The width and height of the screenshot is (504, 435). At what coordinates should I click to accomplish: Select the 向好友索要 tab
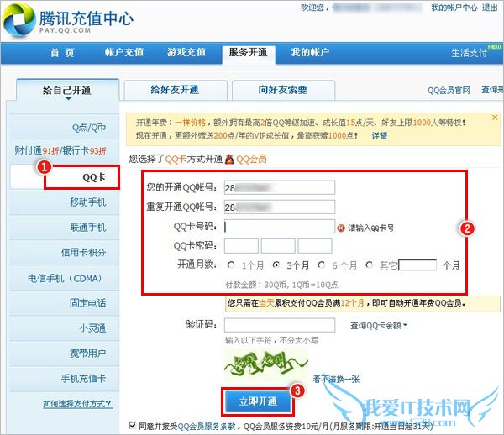tap(283, 90)
